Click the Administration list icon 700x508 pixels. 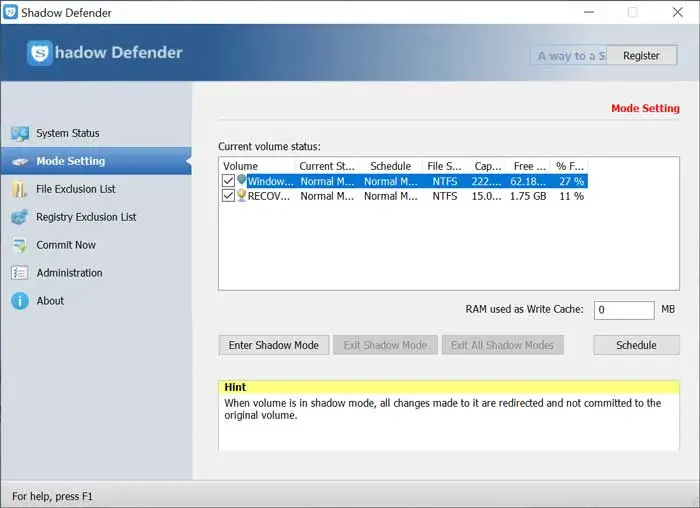[x=20, y=273]
